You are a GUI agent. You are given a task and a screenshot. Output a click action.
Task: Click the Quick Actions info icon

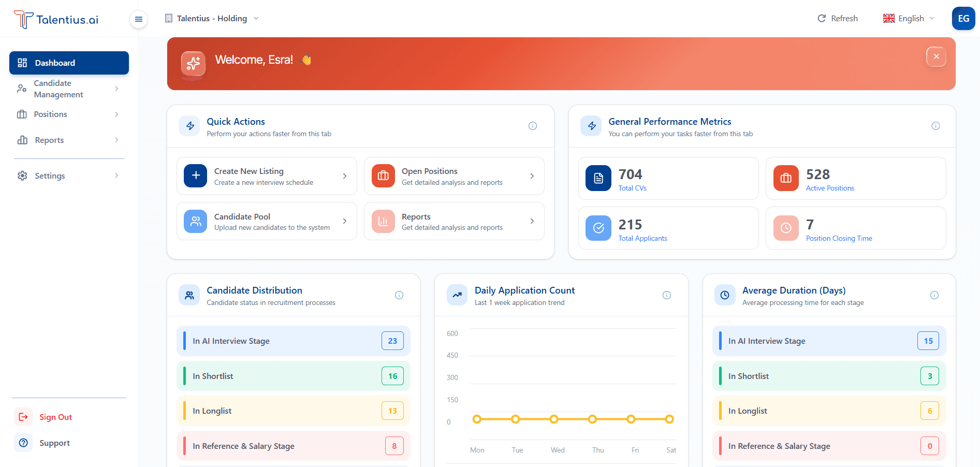(x=533, y=126)
